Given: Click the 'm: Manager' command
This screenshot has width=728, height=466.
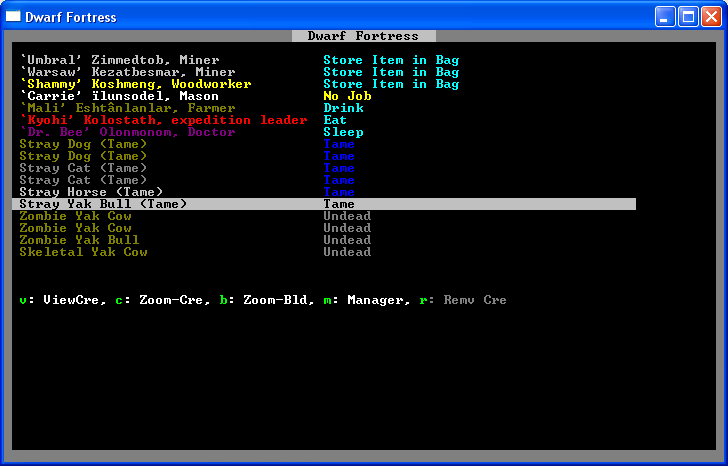Looking at the screenshot, I should [x=367, y=300].
